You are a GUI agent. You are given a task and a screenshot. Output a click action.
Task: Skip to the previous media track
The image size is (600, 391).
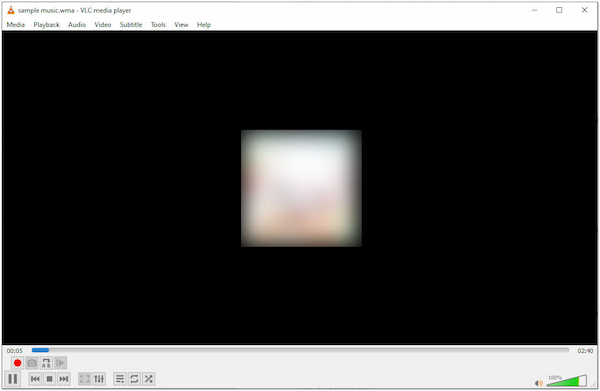(35, 379)
